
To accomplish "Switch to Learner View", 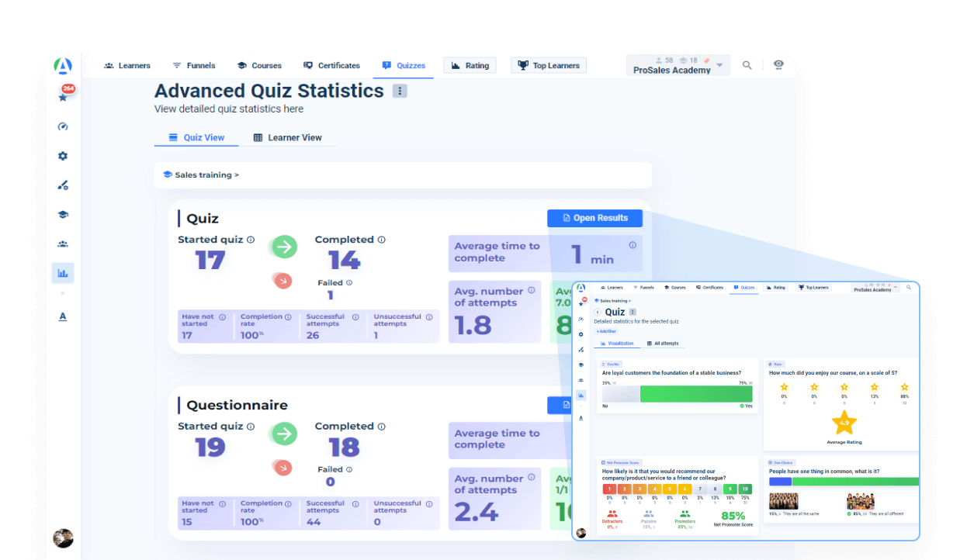I will coord(287,138).
